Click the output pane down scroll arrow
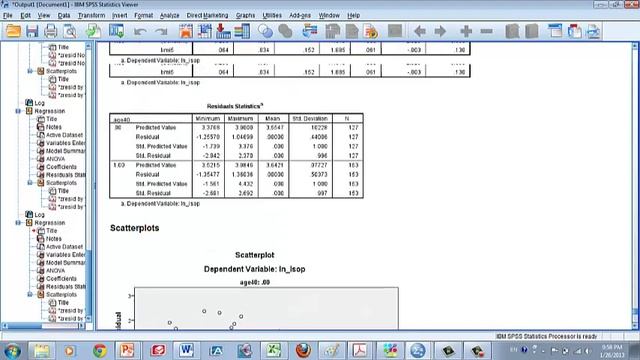 635,326
